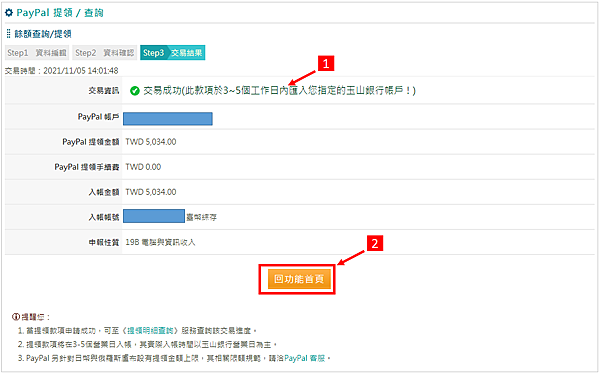Click the info icon before 提醒您
Image resolution: width=600 pixels, height=374 pixels.
click(x=16, y=317)
